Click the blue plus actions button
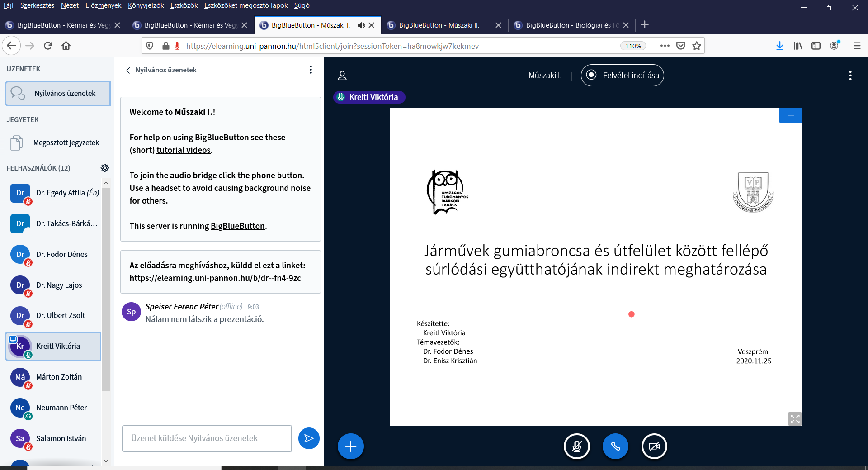 [x=350, y=446]
